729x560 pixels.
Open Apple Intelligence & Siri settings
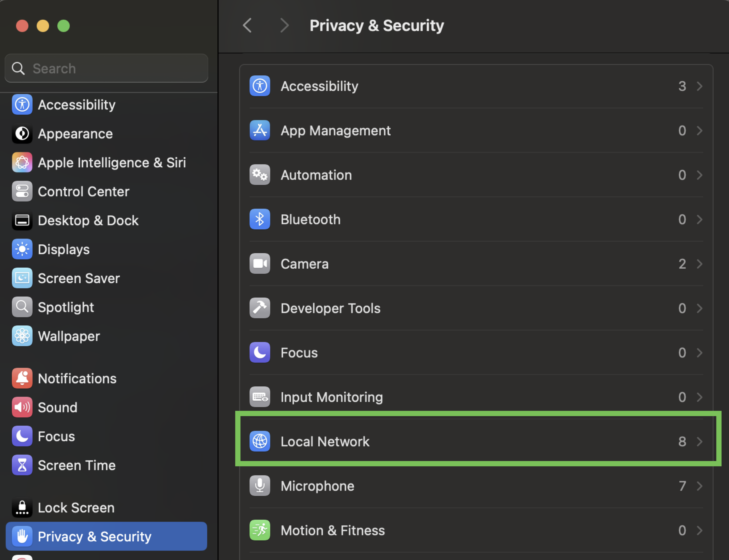pyautogui.click(x=112, y=163)
